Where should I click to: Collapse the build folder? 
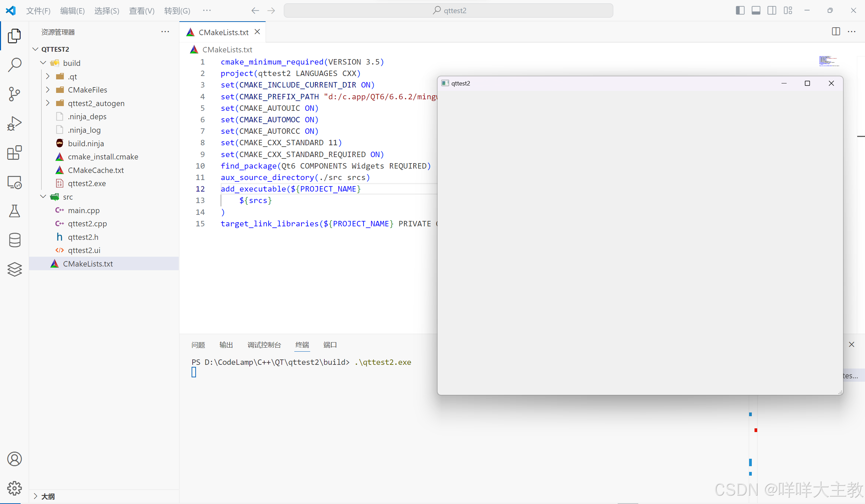tap(43, 63)
